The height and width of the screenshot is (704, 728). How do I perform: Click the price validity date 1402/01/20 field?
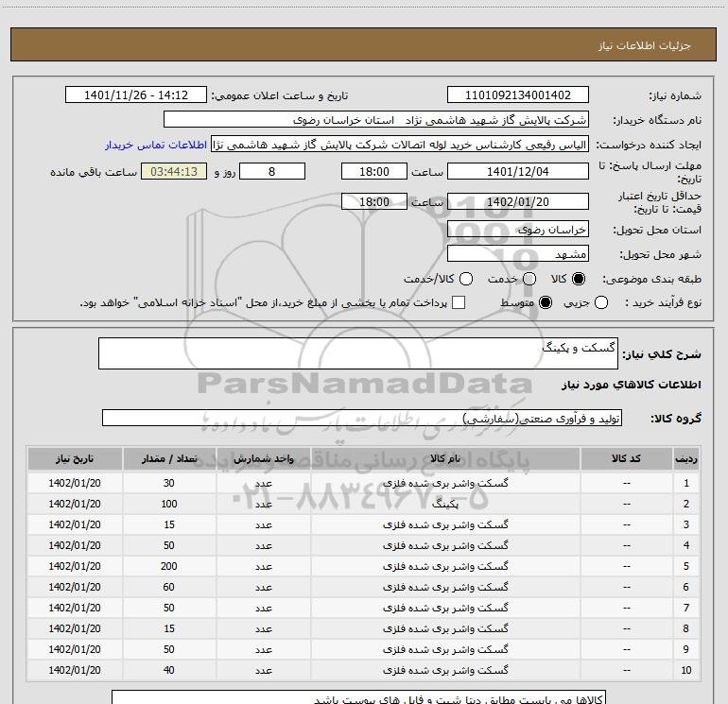pyautogui.click(x=518, y=201)
